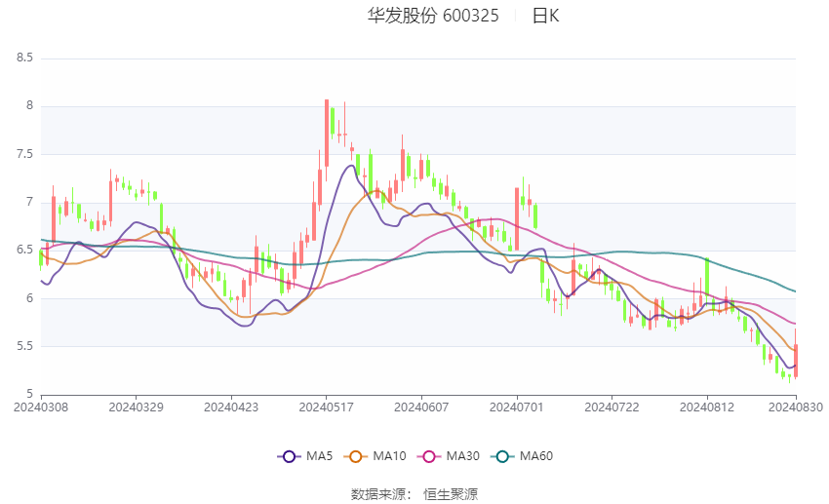Click the 8.5 y-axis value
The image size is (829, 504).
point(24,58)
